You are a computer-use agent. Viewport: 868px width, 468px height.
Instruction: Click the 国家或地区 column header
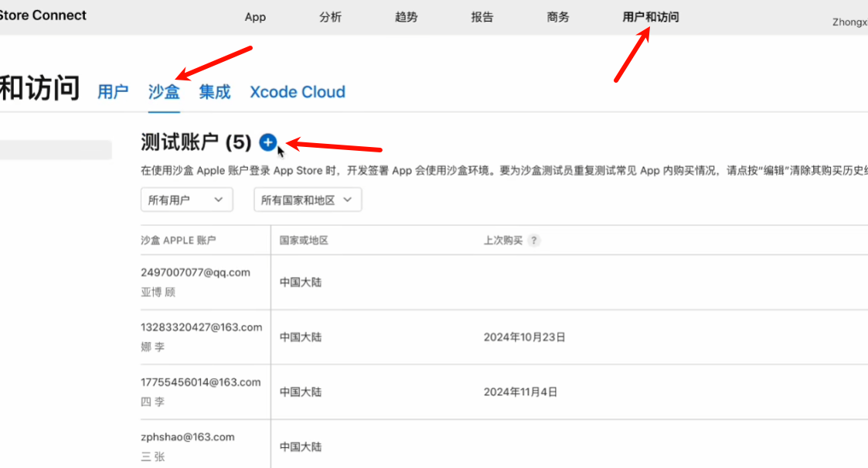click(x=304, y=241)
